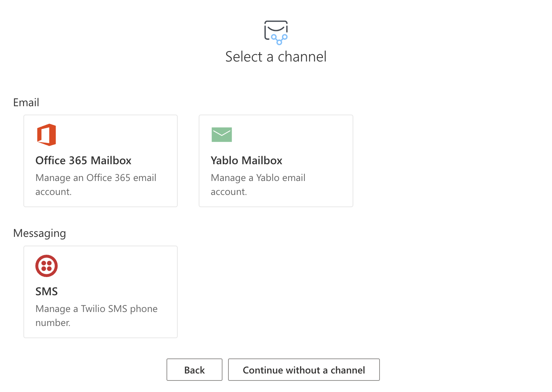The width and height of the screenshot is (552, 392).
Task: Click the 'Select a channel' page heading
Action: point(276,57)
